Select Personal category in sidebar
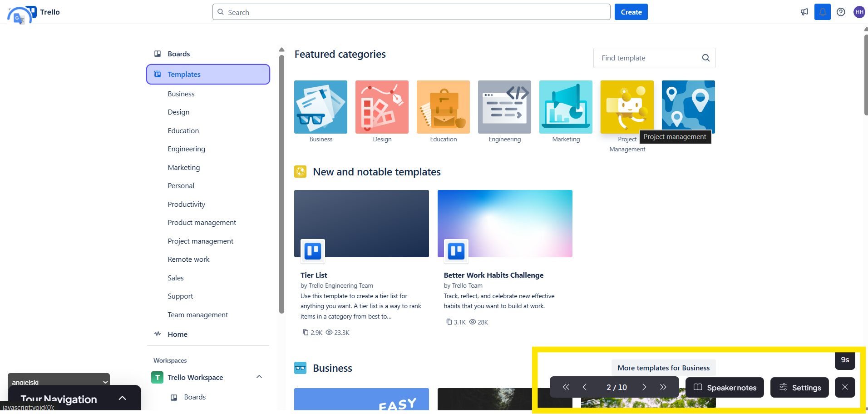 pyautogui.click(x=181, y=185)
